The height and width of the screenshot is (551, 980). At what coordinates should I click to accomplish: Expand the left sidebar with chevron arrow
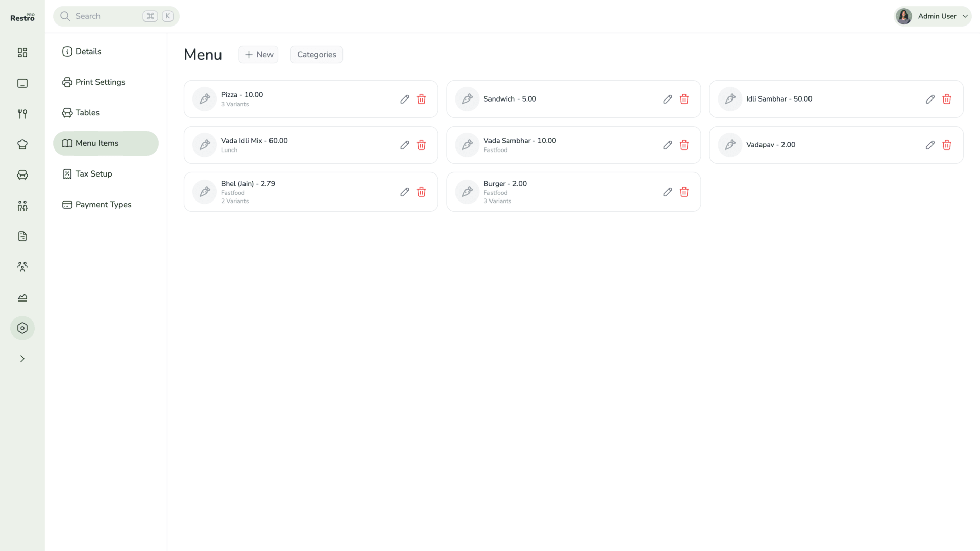click(x=22, y=359)
